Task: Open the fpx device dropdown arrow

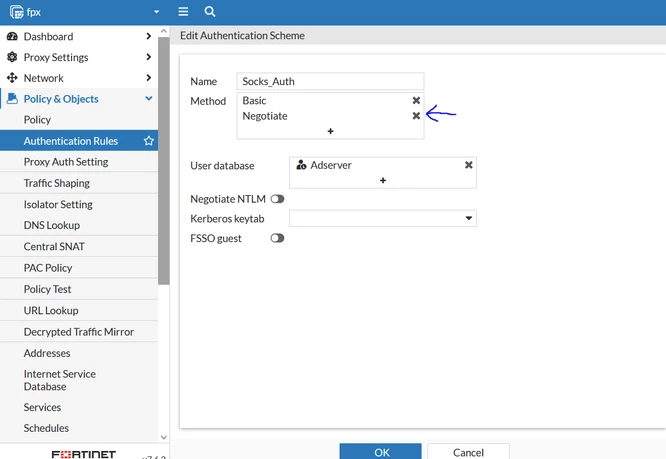Action: point(157,12)
